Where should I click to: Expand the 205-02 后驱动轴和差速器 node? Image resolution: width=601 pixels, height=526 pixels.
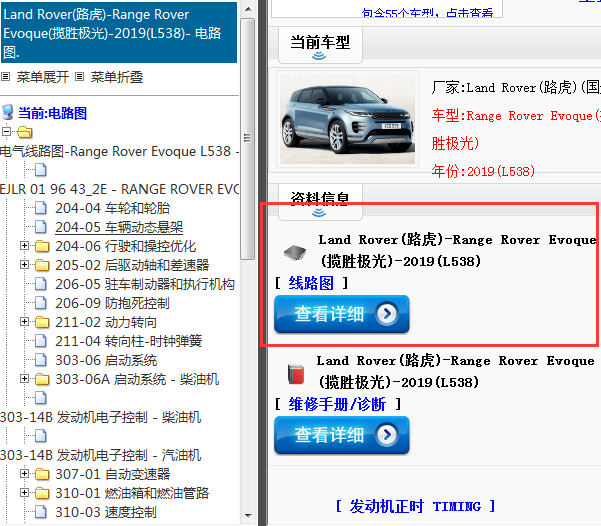click(x=25, y=265)
